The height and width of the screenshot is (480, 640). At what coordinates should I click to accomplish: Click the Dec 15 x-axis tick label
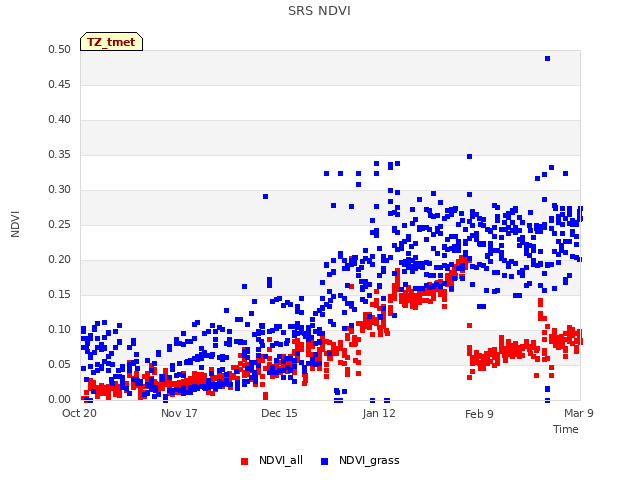[x=279, y=413]
